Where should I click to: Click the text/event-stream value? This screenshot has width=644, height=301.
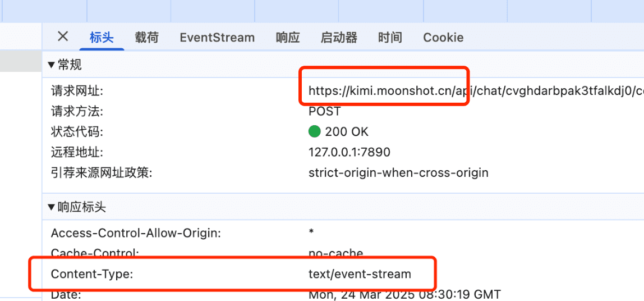[360, 273]
